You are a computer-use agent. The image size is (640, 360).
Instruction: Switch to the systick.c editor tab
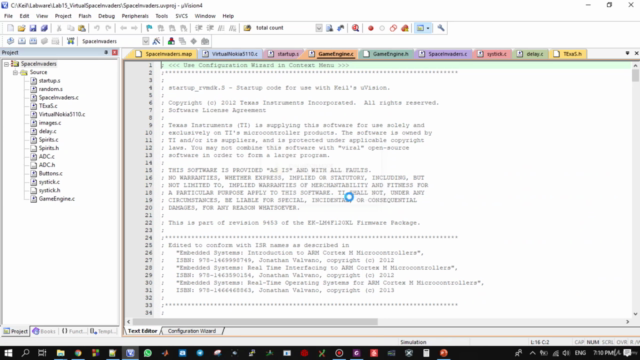click(492, 54)
